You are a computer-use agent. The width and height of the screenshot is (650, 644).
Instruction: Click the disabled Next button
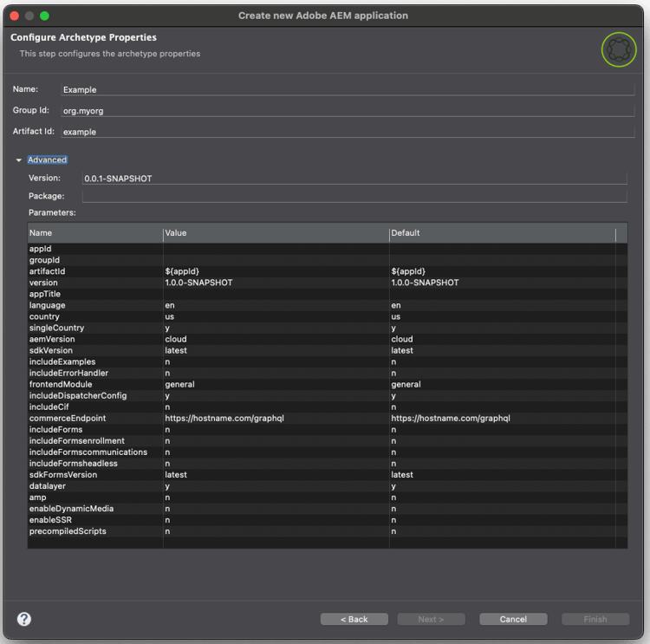pyautogui.click(x=431, y=619)
